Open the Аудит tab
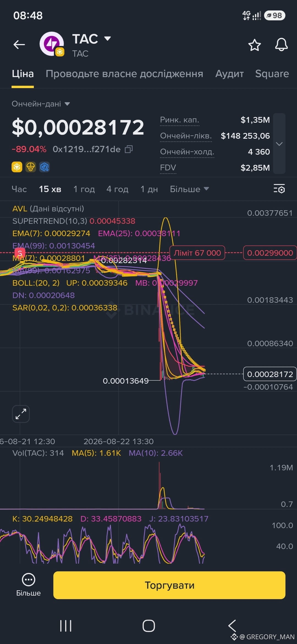Viewport: 297px width, 644px height. click(x=230, y=74)
